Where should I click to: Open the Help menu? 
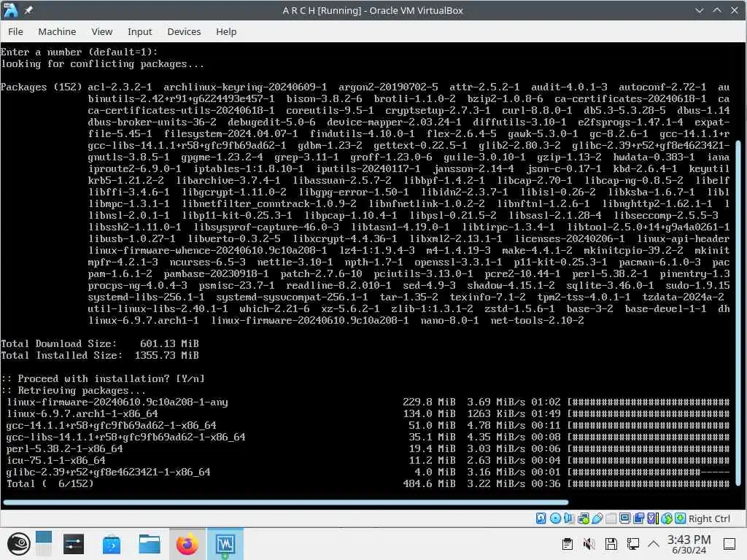(226, 31)
